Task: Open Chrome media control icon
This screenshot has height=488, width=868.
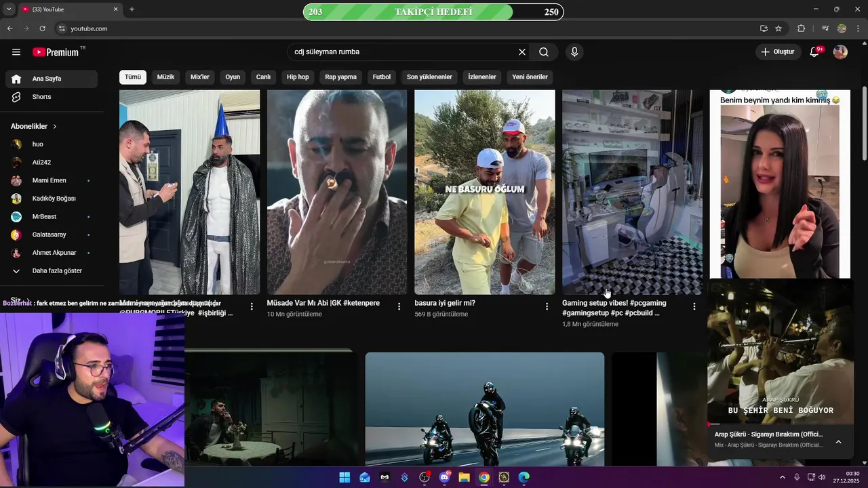Action: click(825, 28)
